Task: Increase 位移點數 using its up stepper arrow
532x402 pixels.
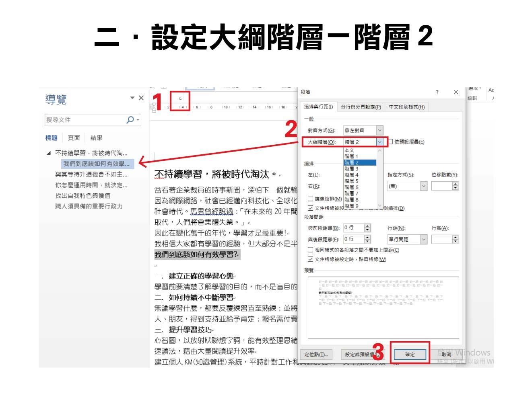Action: tap(455, 184)
